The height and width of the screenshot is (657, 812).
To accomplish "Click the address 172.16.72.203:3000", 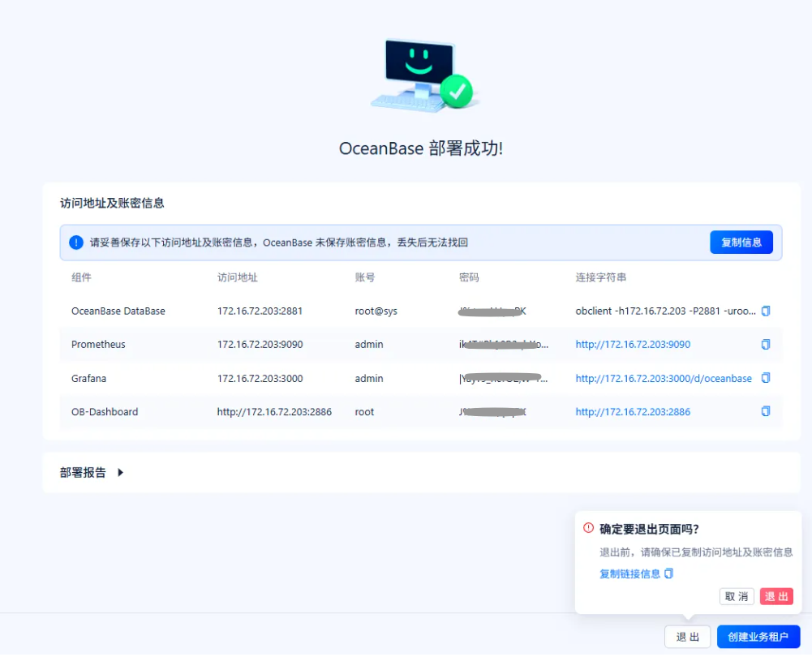I will click(x=260, y=379).
